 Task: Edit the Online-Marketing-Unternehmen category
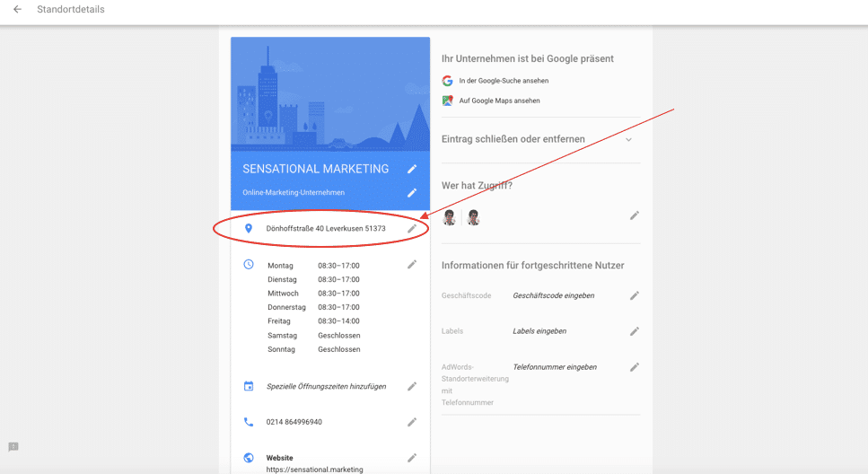tap(412, 192)
